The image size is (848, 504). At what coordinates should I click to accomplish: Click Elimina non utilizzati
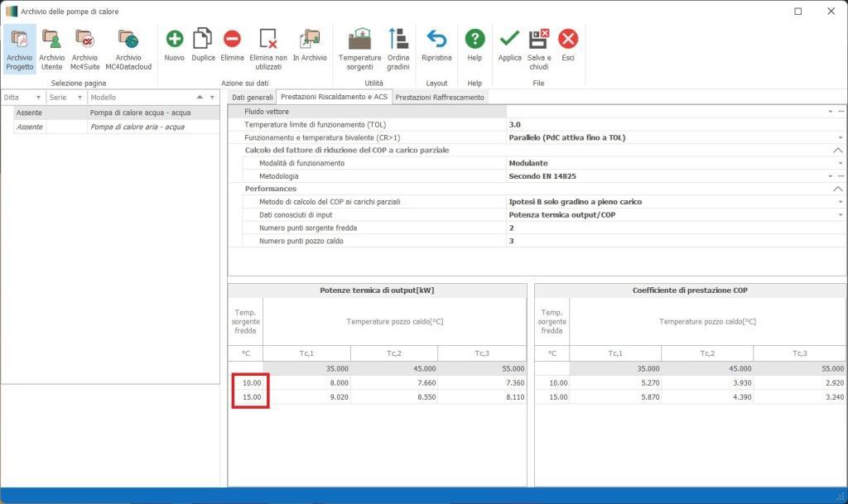pos(268,49)
